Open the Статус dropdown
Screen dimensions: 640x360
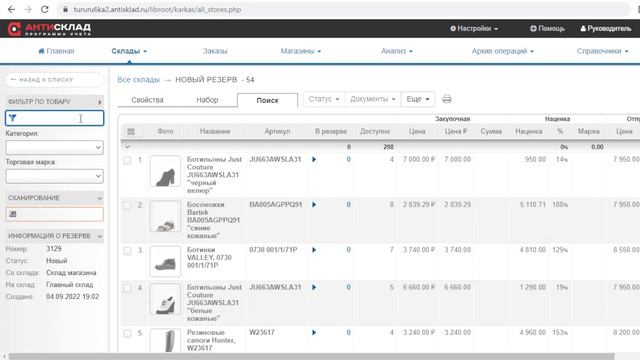[x=324, y=99]
